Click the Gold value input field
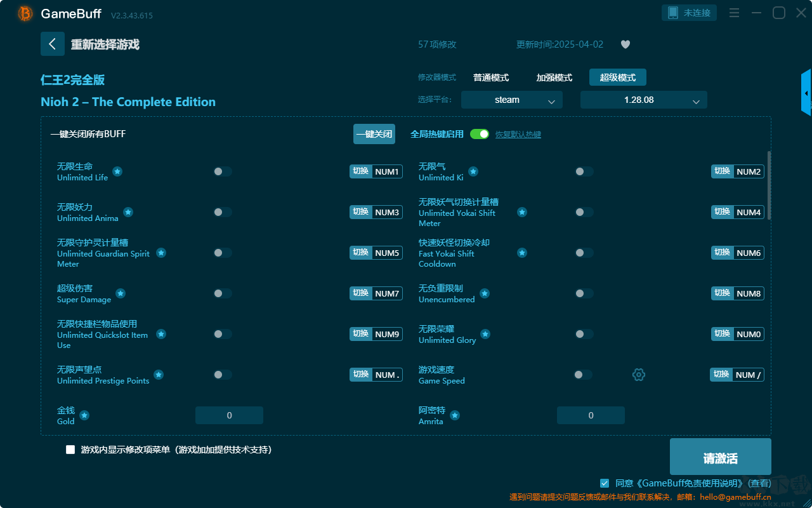The width and height of the screenshot is (812, 508). click(x=229, y=415)
